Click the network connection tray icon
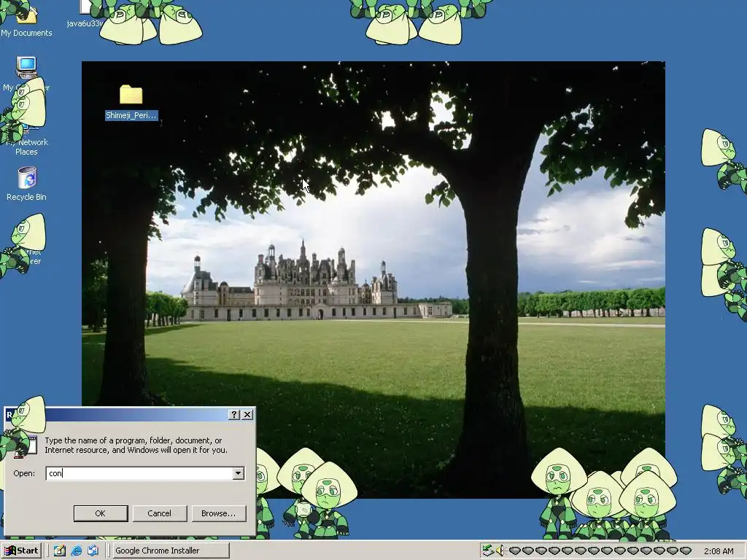Viewport: 747px width, 560px height. pyautogui.click(x=487, y=551)
